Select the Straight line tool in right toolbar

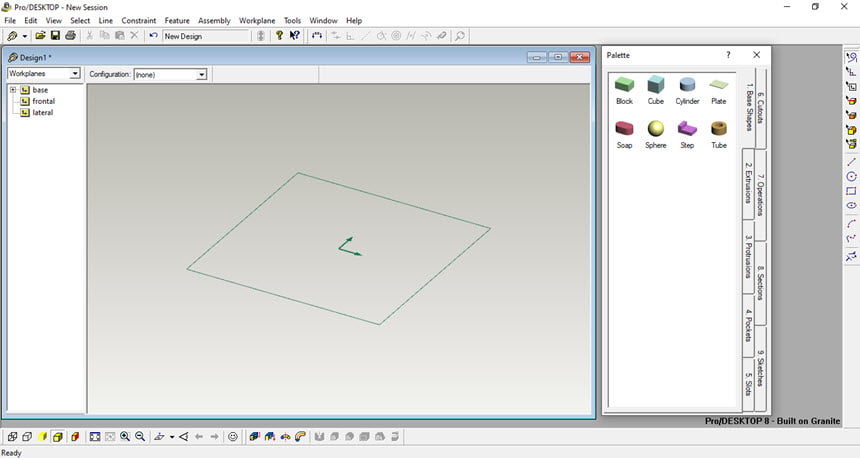point(851,162)
